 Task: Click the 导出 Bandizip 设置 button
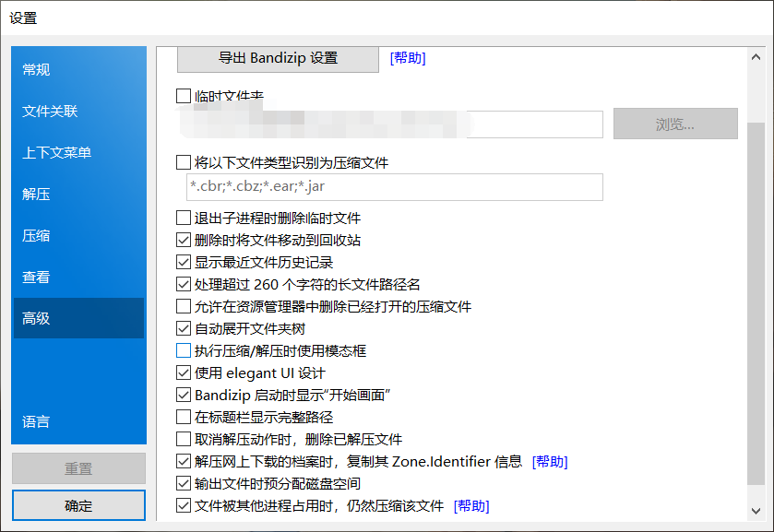coord(278,59)
